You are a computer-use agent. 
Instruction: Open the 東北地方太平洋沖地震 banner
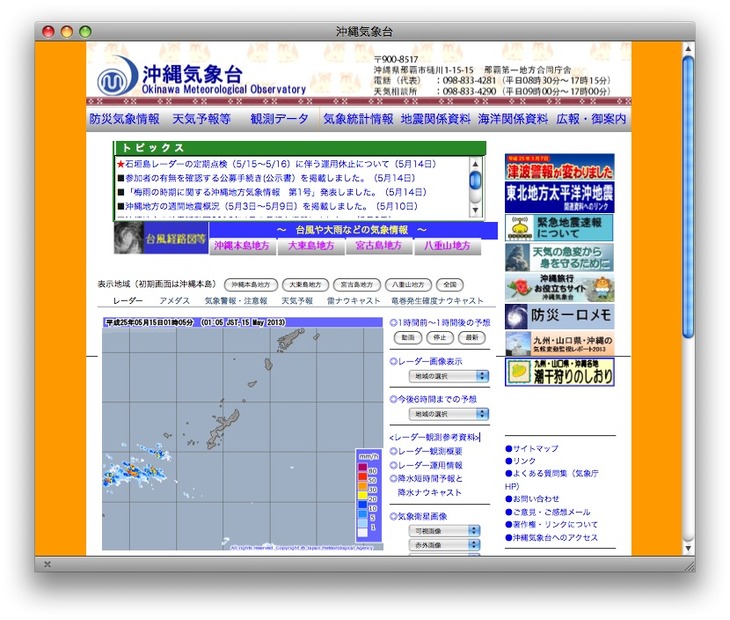(x=560, y=197)
